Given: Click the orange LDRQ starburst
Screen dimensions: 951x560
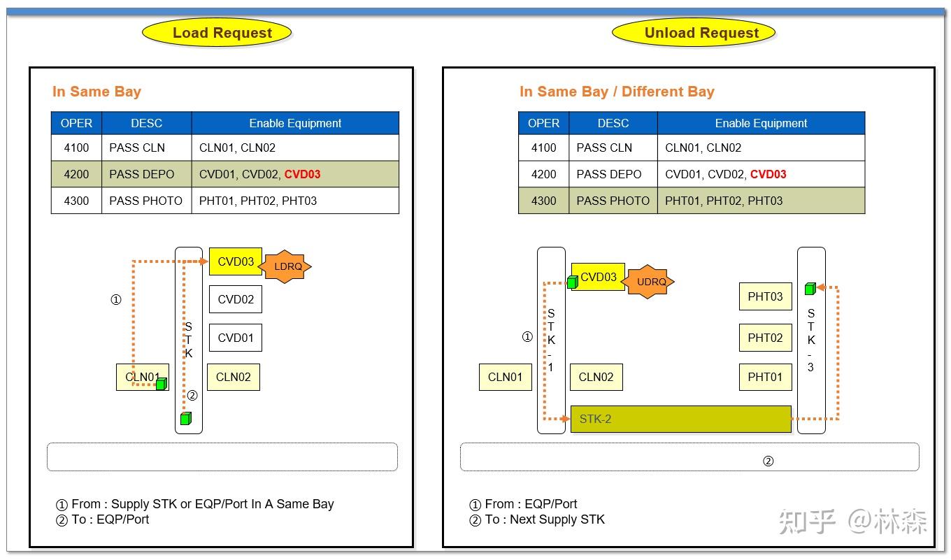Looking at the screenshot, I should pos(285,266).
